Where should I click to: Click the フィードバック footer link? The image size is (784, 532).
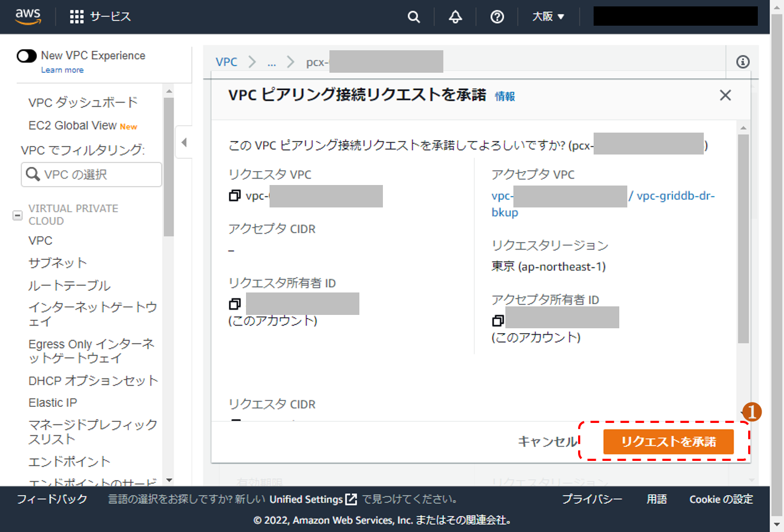(x=52, y=499)
